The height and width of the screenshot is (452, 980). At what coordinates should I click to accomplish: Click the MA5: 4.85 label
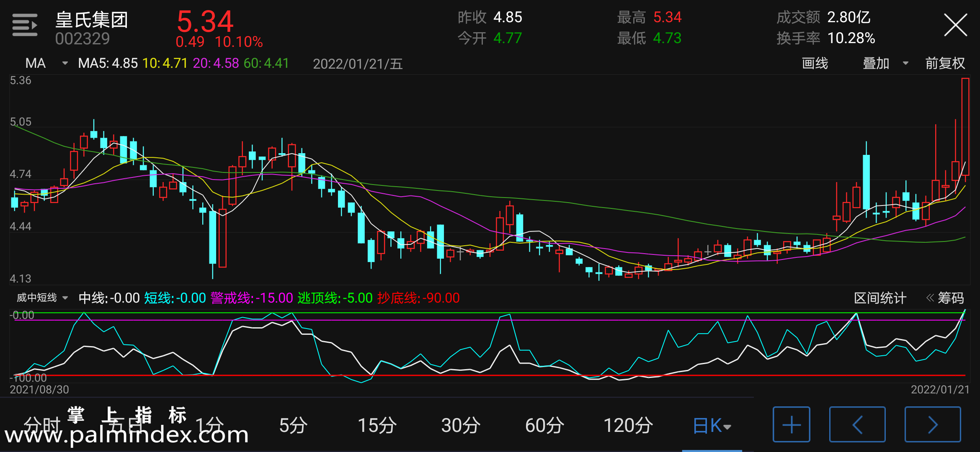tap(108, 63)
